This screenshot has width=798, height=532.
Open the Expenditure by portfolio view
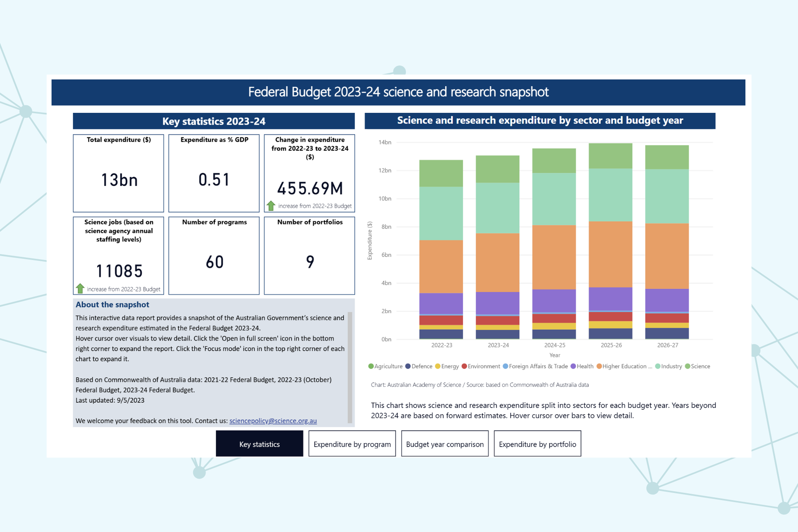point(537,443)
